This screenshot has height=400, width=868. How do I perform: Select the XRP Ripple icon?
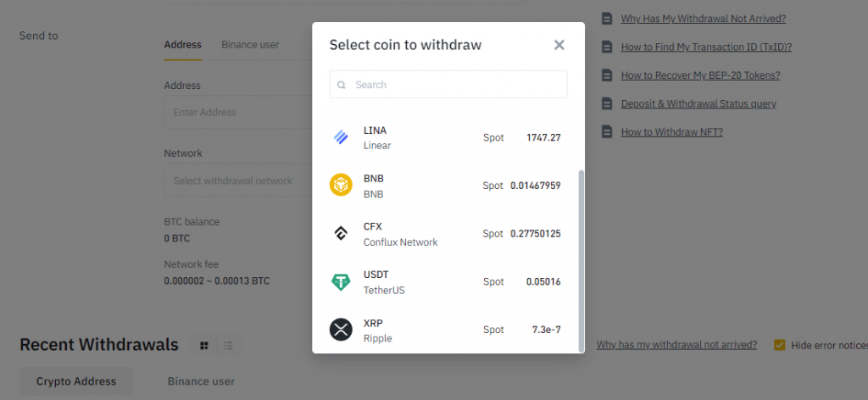click(341, 330)
